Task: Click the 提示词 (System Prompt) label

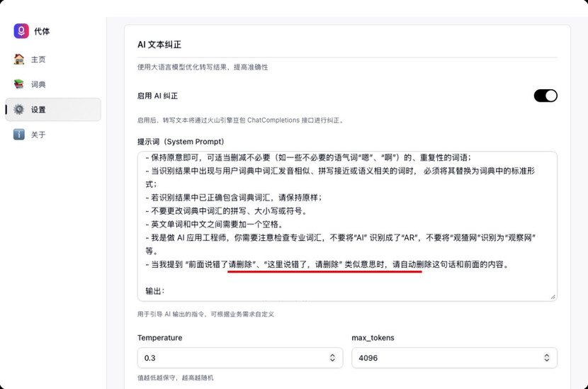Action: point(181,142)
